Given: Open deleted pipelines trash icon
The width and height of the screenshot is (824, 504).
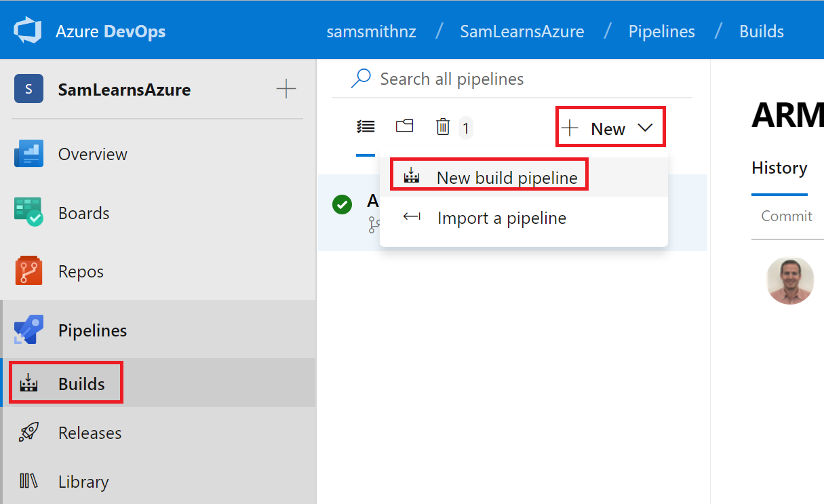Looking at the screenshot, I should [443, 127].
